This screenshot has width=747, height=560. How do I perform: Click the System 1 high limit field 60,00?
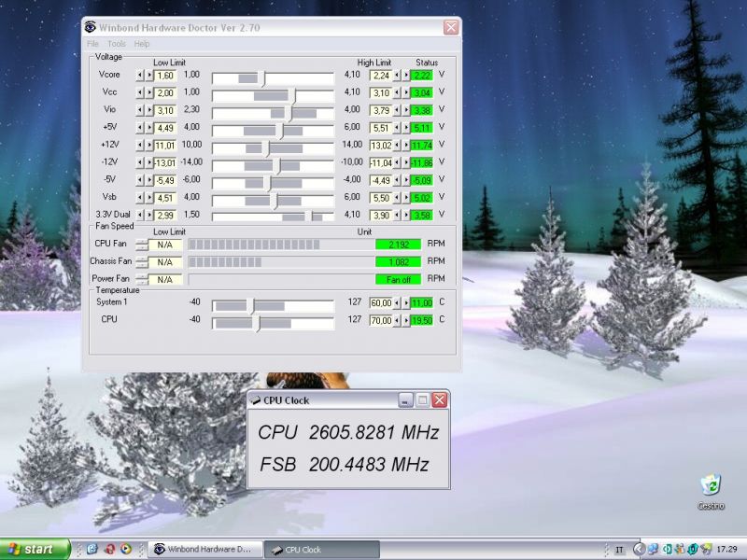coord(381,302)
